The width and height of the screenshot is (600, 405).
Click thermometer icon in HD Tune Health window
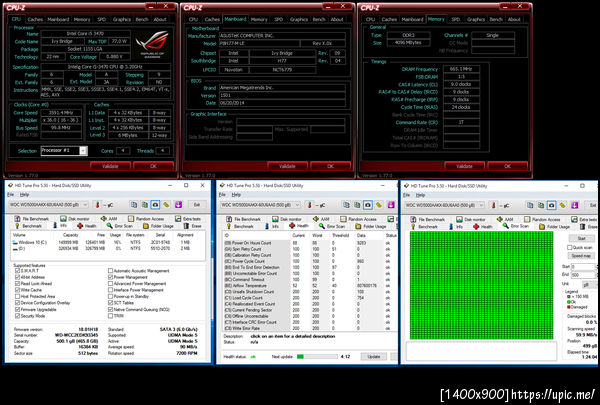click(309, 205)
